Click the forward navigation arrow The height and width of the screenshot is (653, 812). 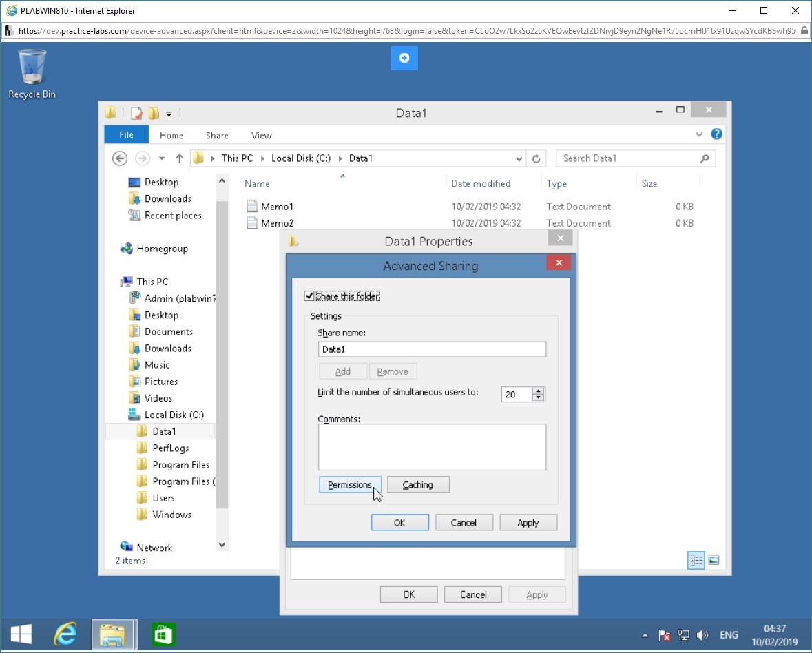pos(143,158)
